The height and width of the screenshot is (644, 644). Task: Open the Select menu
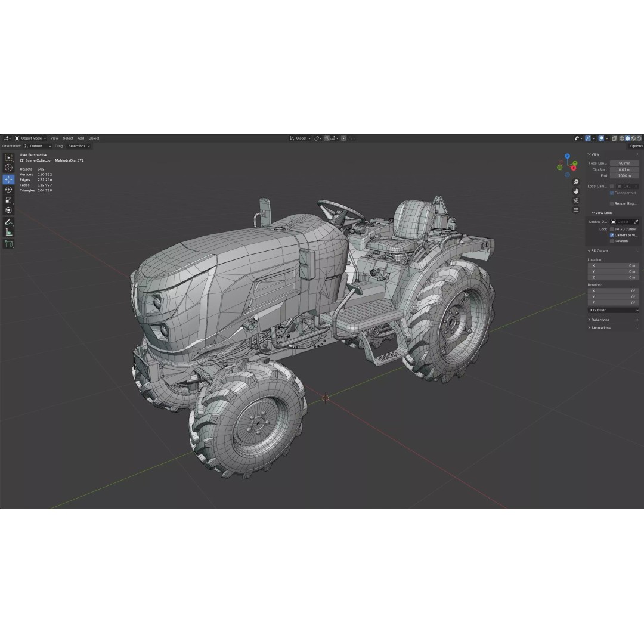67,138
